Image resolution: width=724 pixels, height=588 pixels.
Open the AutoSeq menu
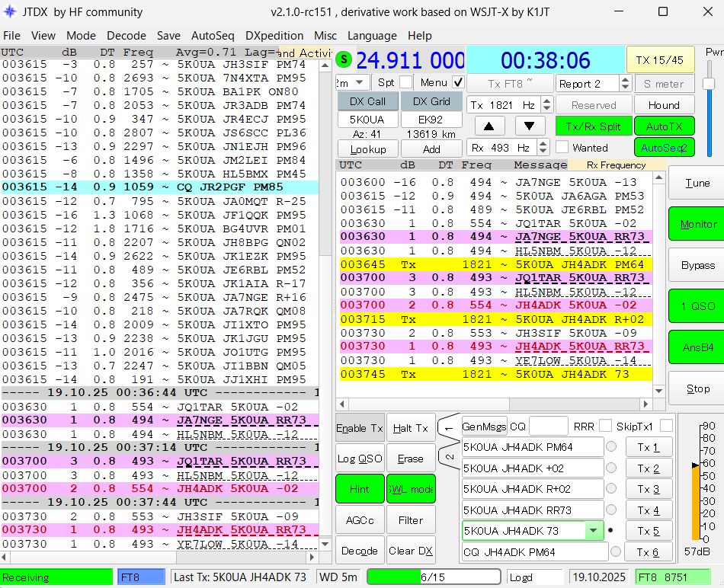(213, 36)
